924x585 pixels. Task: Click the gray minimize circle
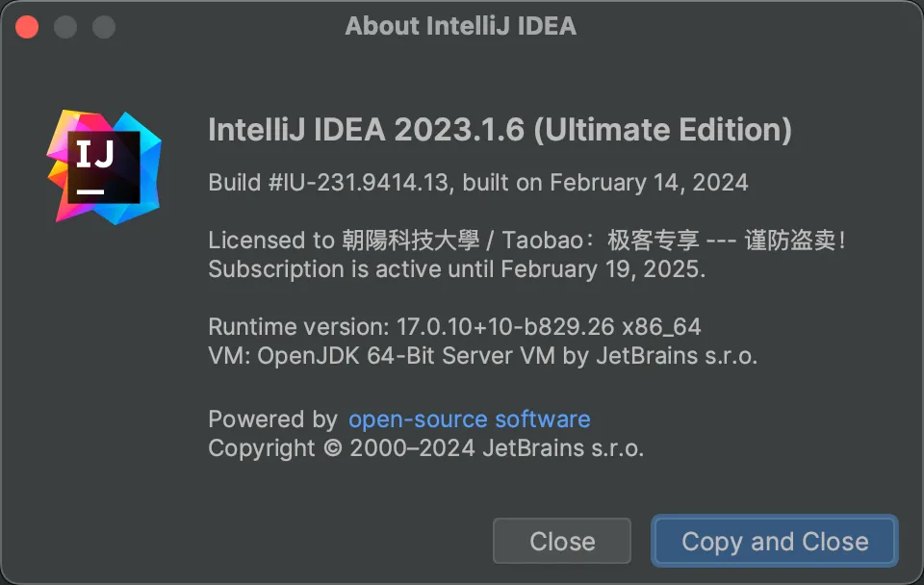click(64, 26)
